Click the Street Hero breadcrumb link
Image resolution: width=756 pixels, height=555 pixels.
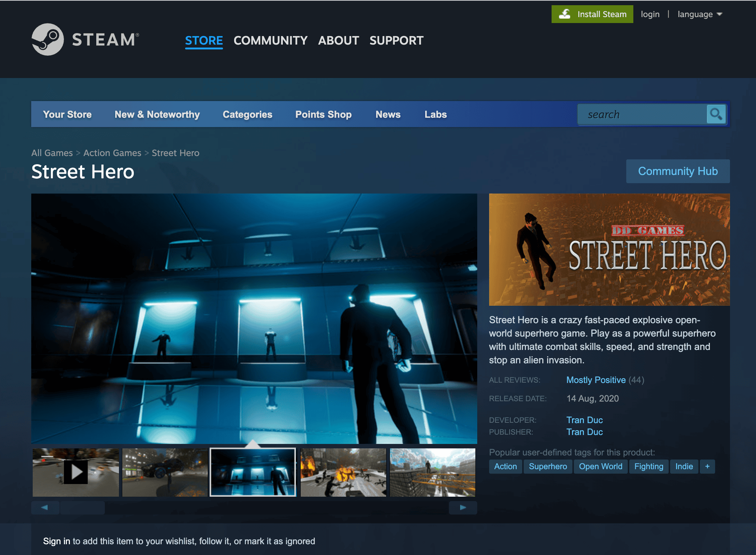coord(175,153)
